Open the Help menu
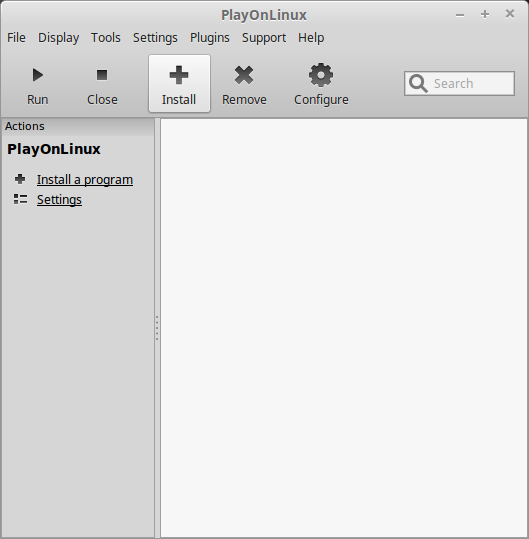 (x=311, y=37)
